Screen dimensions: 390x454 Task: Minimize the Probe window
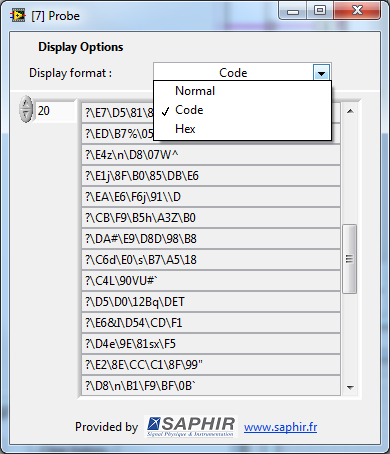click(x=293, y=11)
